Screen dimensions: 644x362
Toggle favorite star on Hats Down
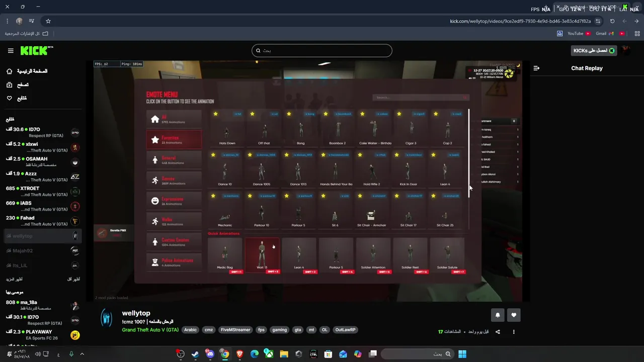pos(215,114)
